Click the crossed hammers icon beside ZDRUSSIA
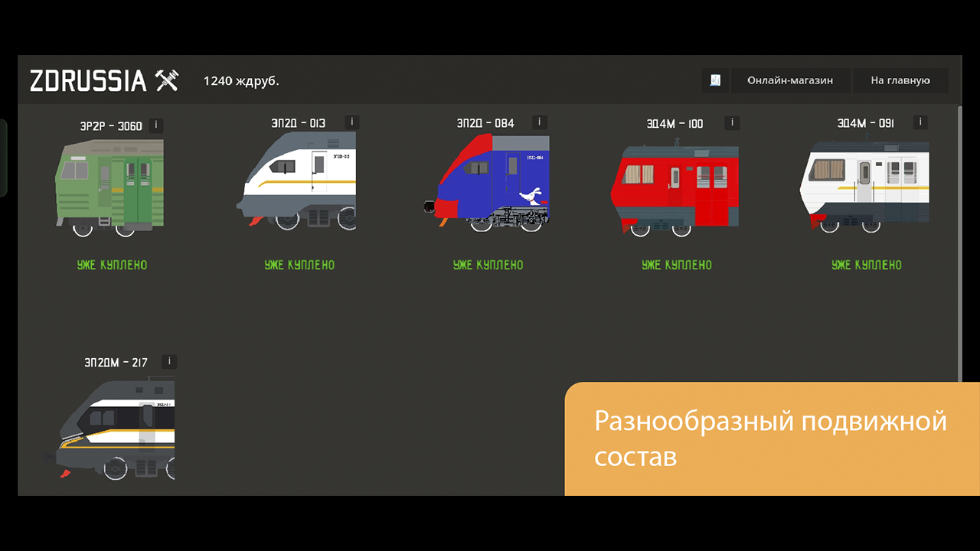 coord(165,80)
